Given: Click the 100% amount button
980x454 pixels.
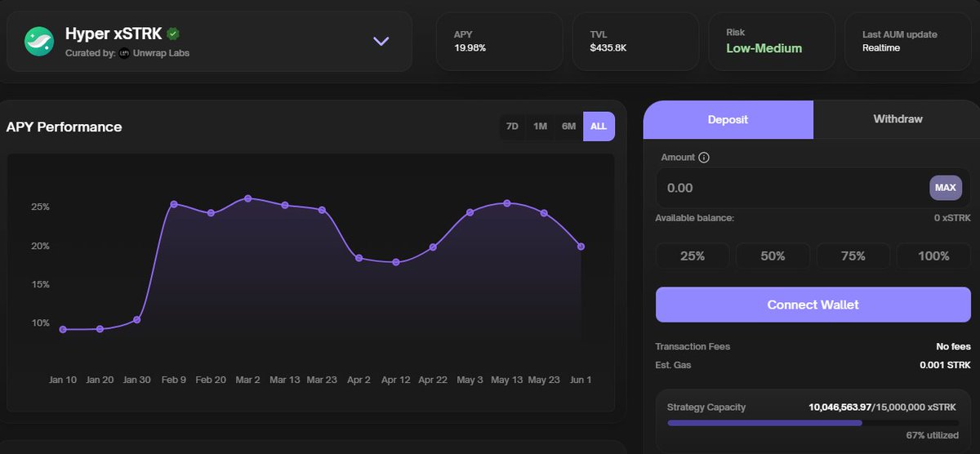Looking at the screenshot, I should (933, 256).
